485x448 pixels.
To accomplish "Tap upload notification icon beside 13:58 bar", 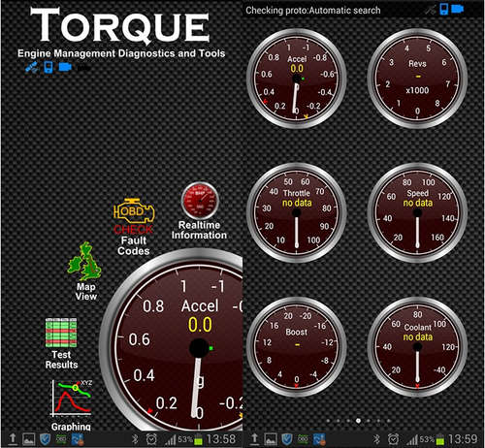I will [x=13, y=438].
